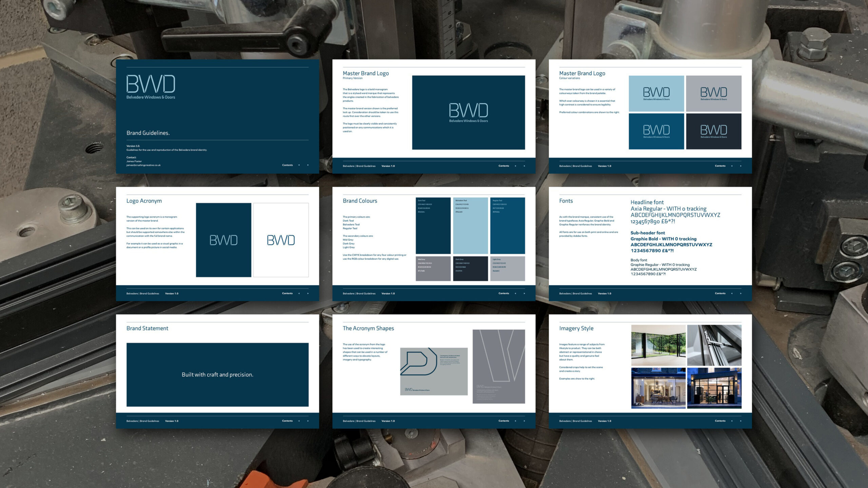The width and height of the screenshot is (868, 488).
Task: Click next arrow on Acronym Shapes slide
Action: tap(524, 421)
